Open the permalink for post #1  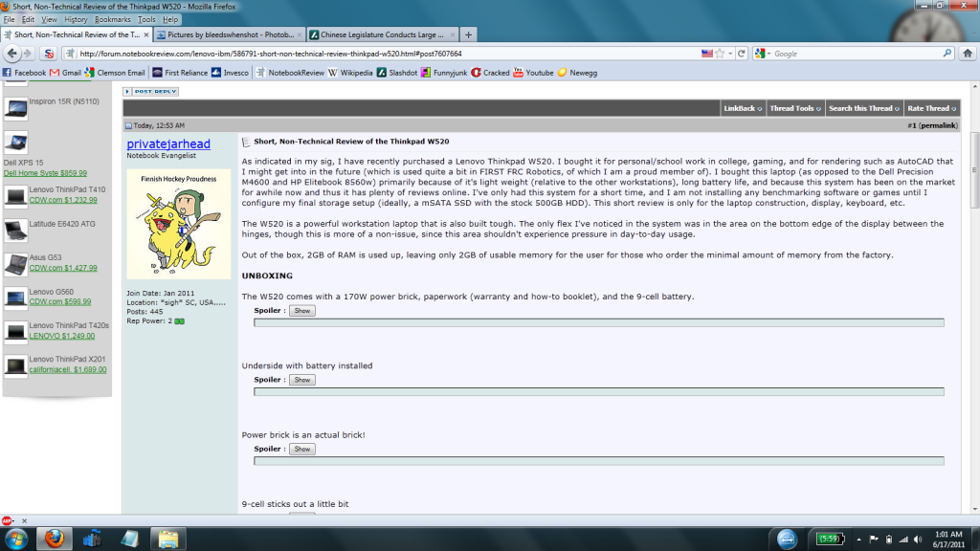pos(937,125)
